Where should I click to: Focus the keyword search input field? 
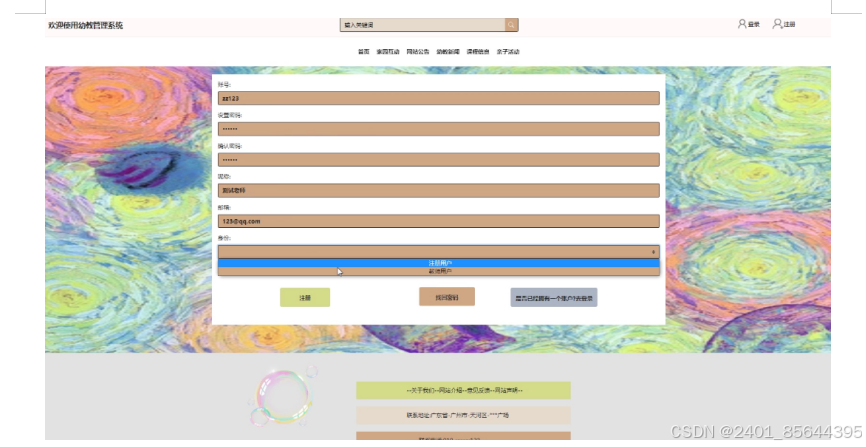(423, 25)
